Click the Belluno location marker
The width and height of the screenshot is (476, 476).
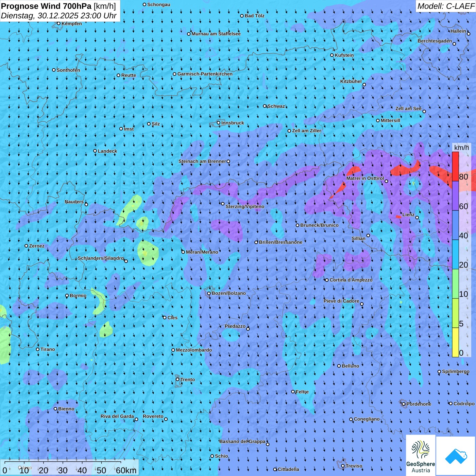point(339,366)
